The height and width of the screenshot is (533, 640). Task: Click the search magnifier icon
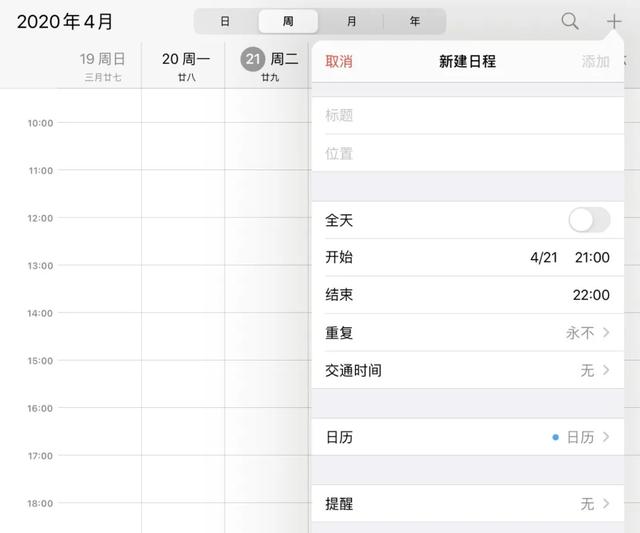coord(570,21)
